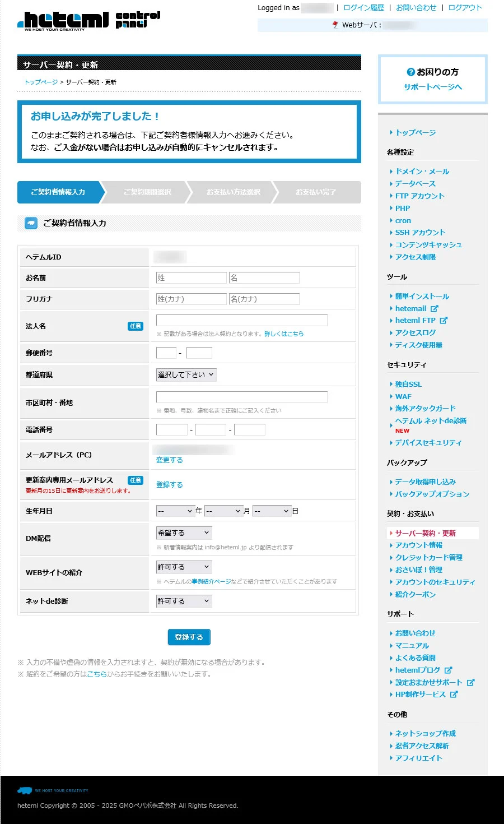Click the 法人名 input field

[x=241, y=320]
